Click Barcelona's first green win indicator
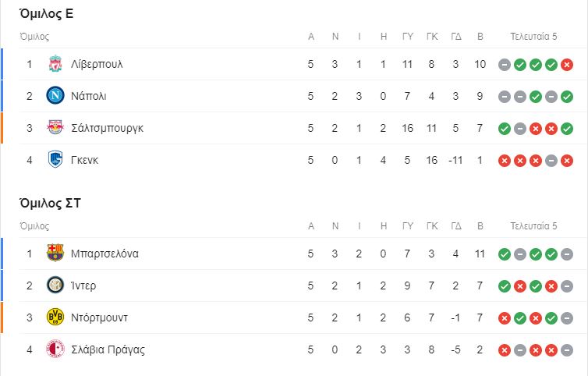 (x=505, y=254)
